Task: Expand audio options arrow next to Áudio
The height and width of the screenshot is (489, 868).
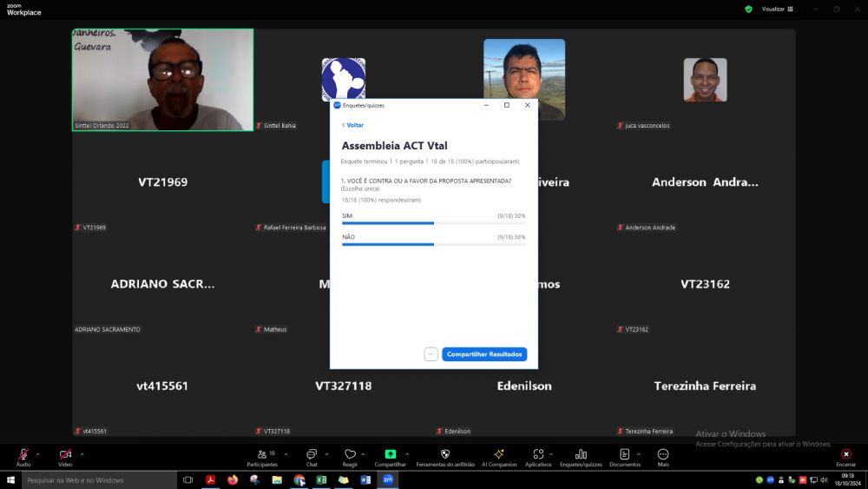Action: pyautogui.click(x=39, y=453)
